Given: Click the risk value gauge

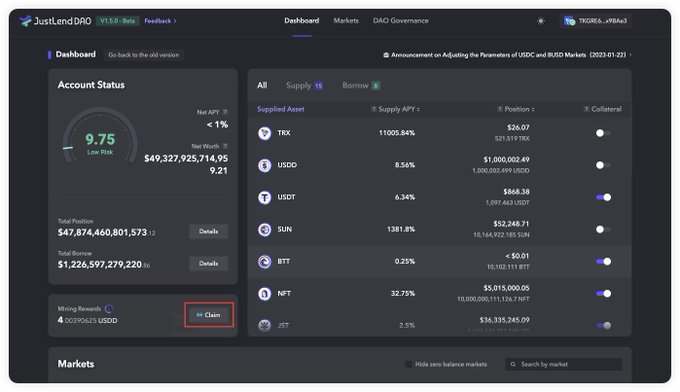Looking at the screenshot, I should tap(100, 137).
